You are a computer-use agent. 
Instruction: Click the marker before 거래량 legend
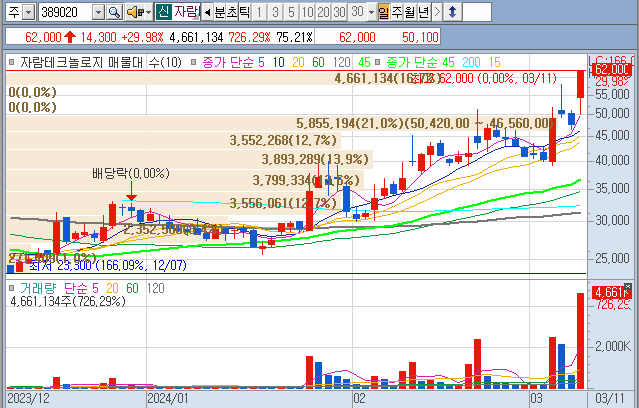point(11,288)
